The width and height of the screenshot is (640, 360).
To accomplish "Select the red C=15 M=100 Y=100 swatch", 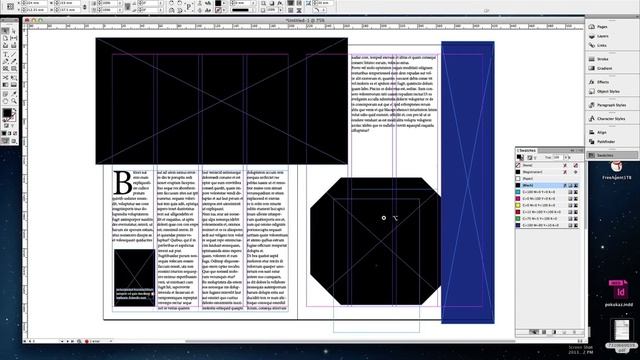I will 548,212.
